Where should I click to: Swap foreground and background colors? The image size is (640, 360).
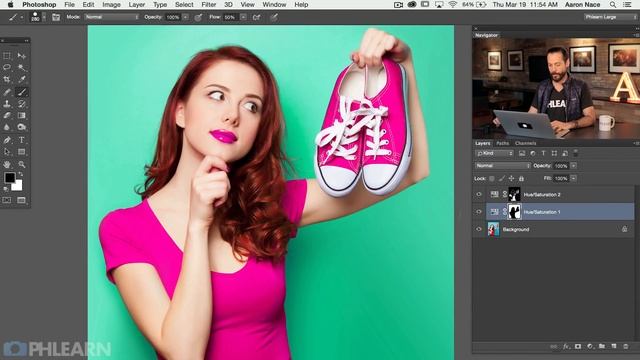point(20,174)
